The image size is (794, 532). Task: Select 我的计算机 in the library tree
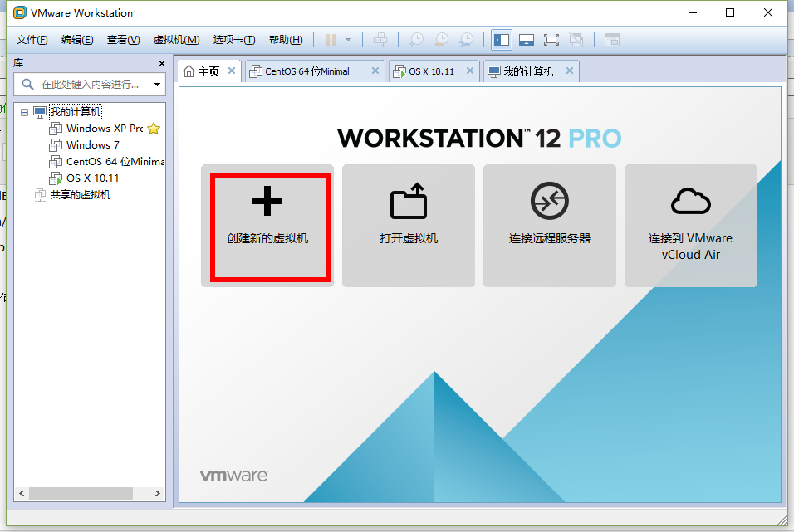(76, 111)
